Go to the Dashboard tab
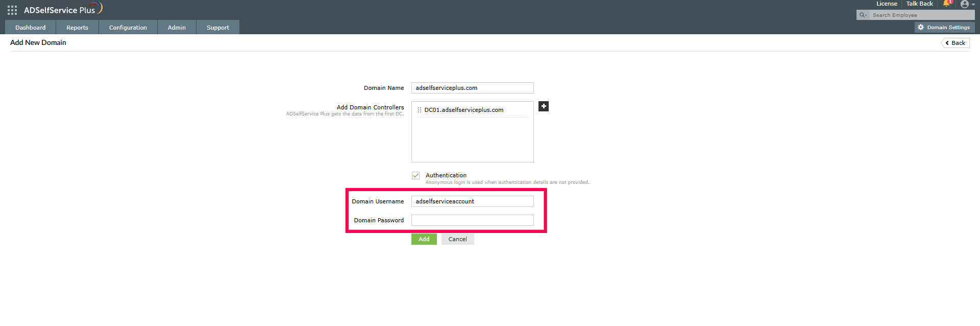The height and width of the screenshot is (326, 980). 31,28
